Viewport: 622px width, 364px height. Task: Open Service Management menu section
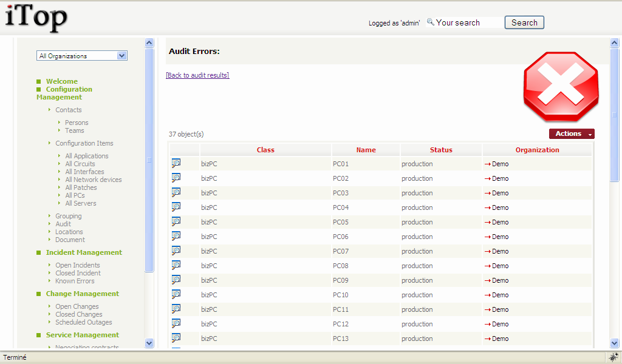pos(82,335)
